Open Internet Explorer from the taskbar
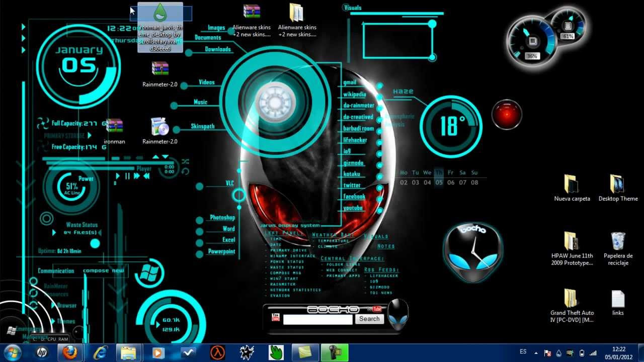Screen dimensions: 644x362 coord(100,353)
